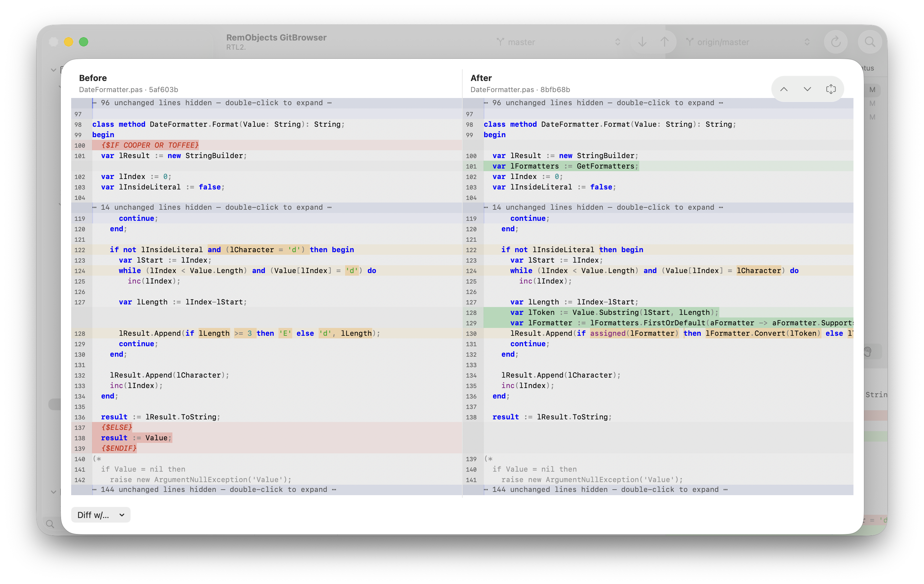Click first M status badge in file list
This screenshot has height=584, width=924.
[x=872, y=89]
